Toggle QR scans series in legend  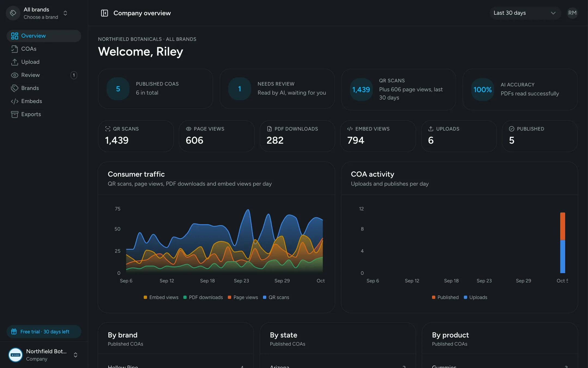pos(276,297)
